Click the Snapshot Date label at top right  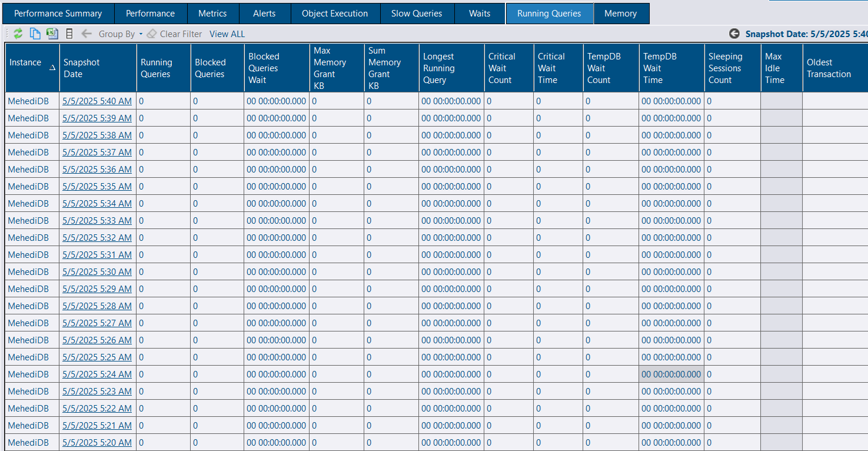805,34
